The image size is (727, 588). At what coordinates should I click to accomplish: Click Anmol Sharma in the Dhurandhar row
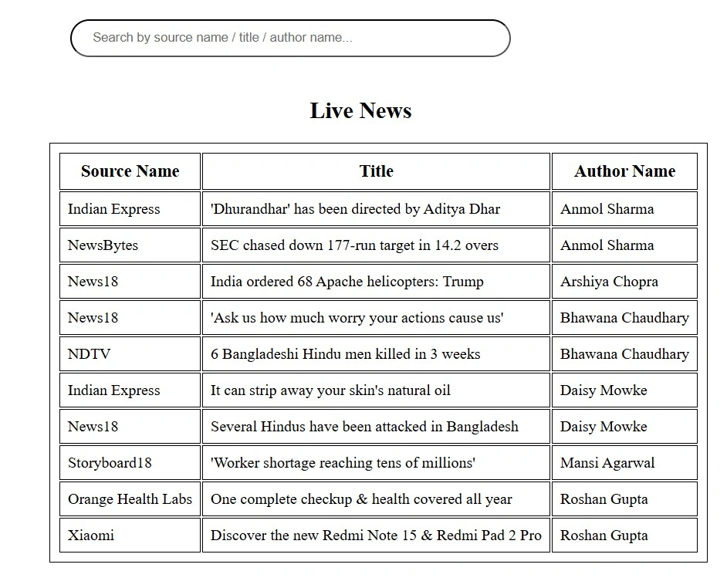pyautogui.click(x=624, y=209)
